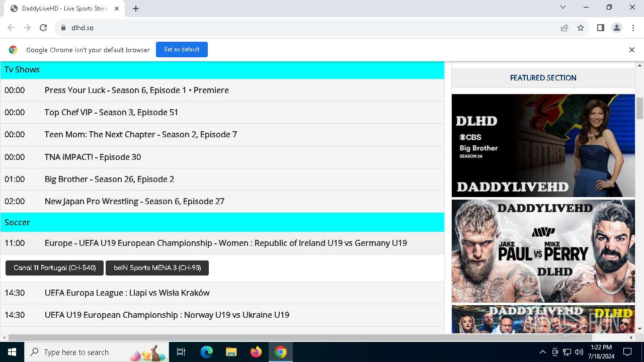This screenshot has height=362, width=644.
Task: Collapse Republic of Ireland U19 vs Germany U19
Action: (222, 243)
